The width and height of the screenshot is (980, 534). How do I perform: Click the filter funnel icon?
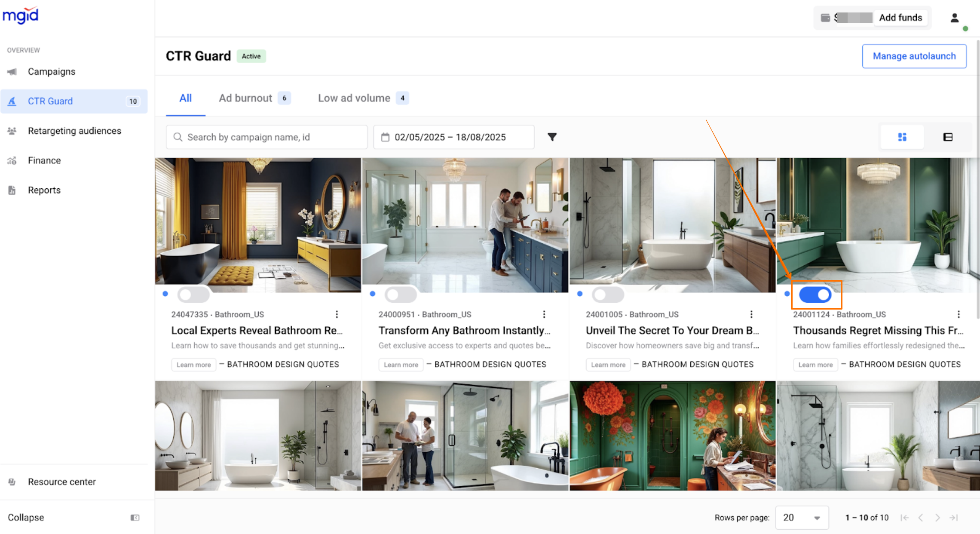click(552, 137)
